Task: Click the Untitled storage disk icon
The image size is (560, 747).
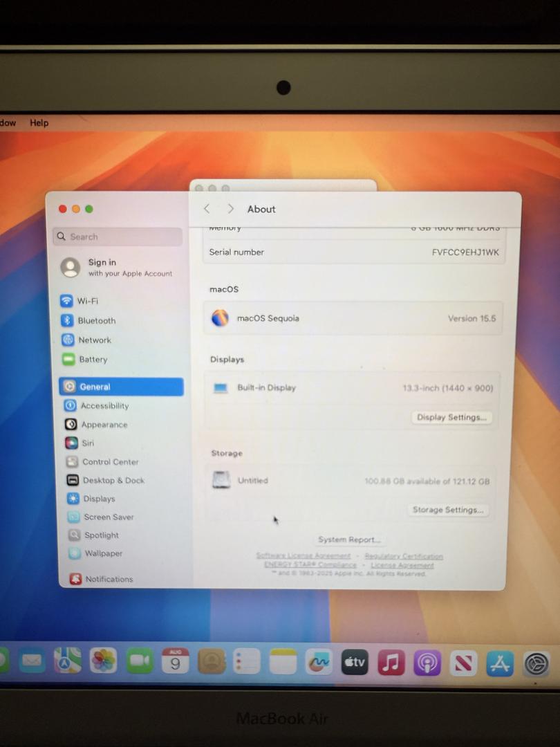Action: tap(221, 480)
